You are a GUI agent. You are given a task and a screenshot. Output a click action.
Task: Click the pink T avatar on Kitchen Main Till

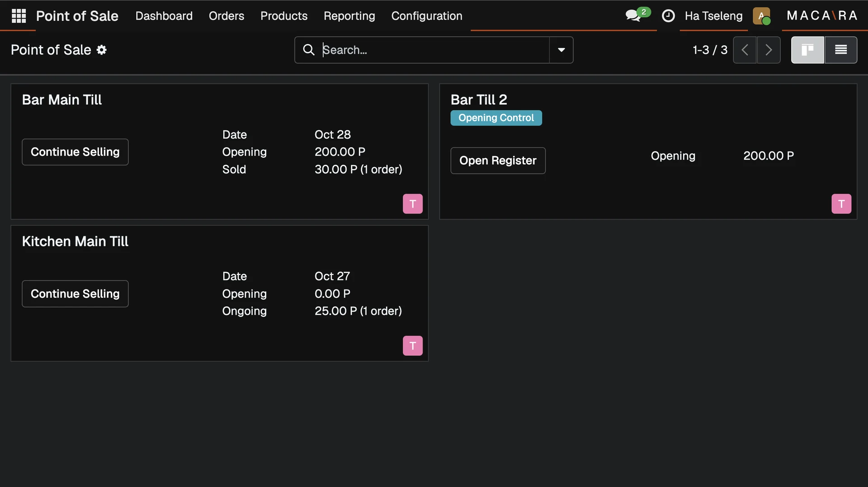pos(413,346)
